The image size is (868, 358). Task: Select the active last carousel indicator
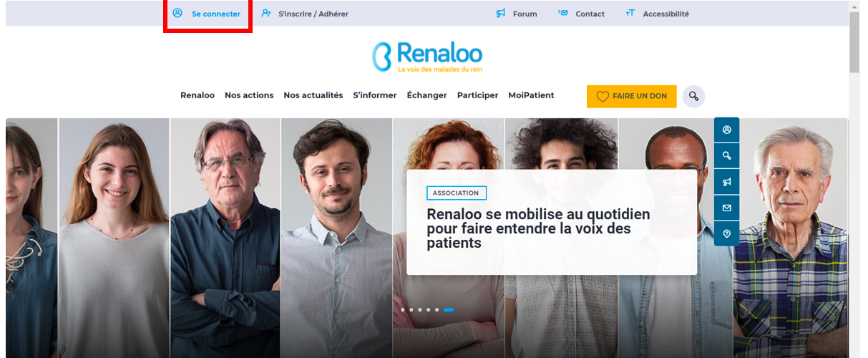[x=449, y=309]
